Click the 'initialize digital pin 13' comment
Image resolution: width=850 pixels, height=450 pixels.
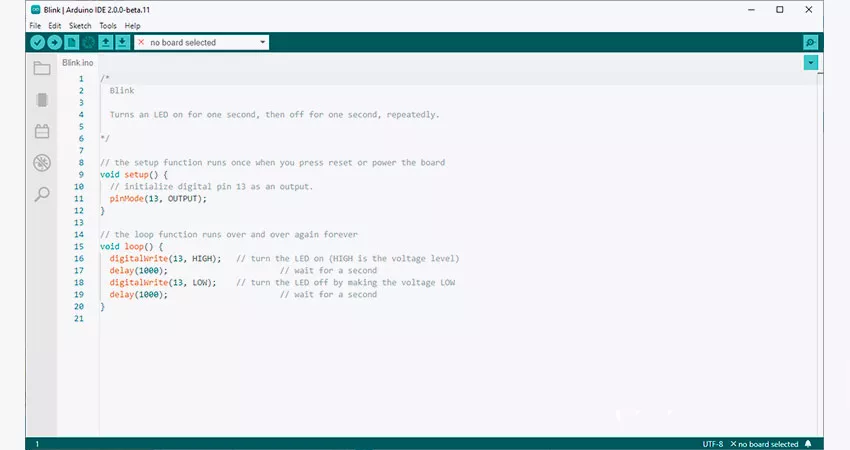pyautogui.click(x=211, y=187)
